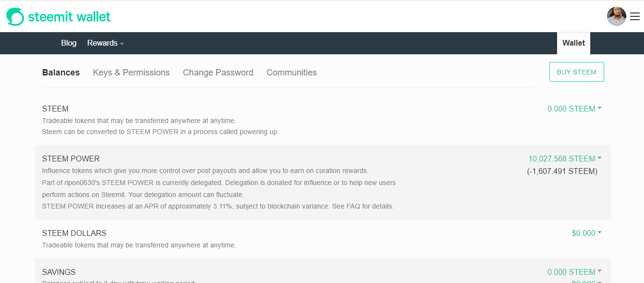Click the Steemit speech-bubble logo icon
Screen dimensions: 644x283
(x=15, y=17)
